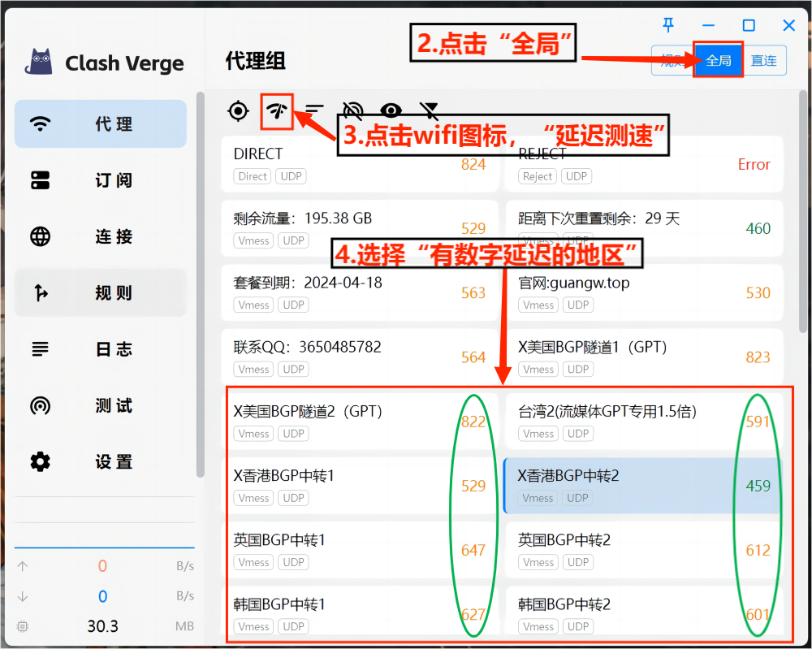Go to the 日志 page

(101, 349)
